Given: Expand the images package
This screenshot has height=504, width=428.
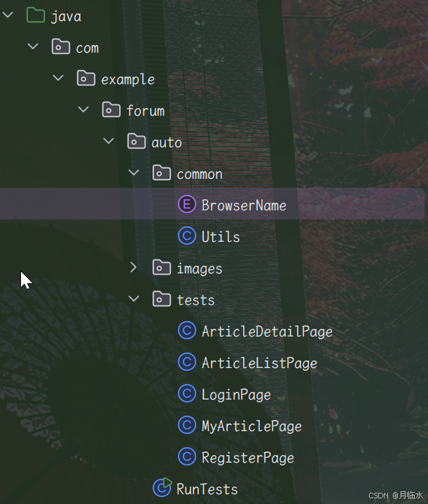Looking at the screenshot, I should coord(133,267).
